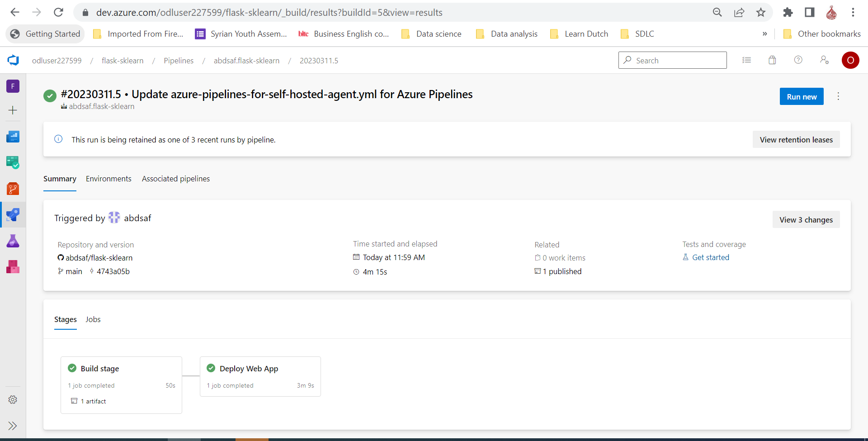Open Pipelines icon in the sidebar
The width and height of the screenshot is (868, 441).
pyautogui.click(x=13, y=214)
